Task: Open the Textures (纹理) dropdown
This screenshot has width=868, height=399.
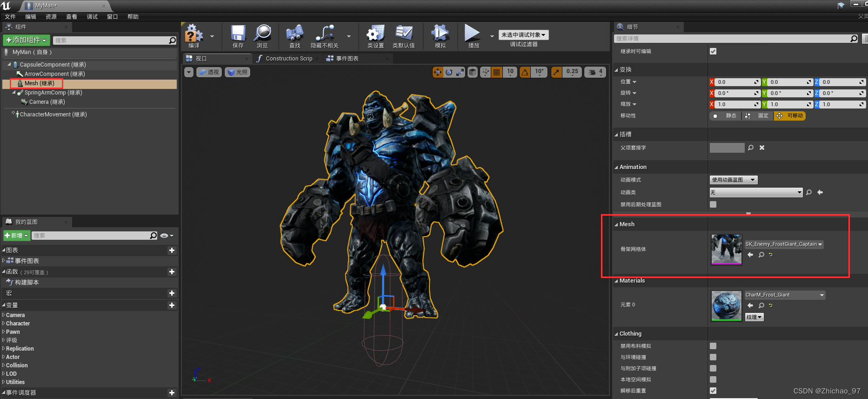Action: pos(754,317)
